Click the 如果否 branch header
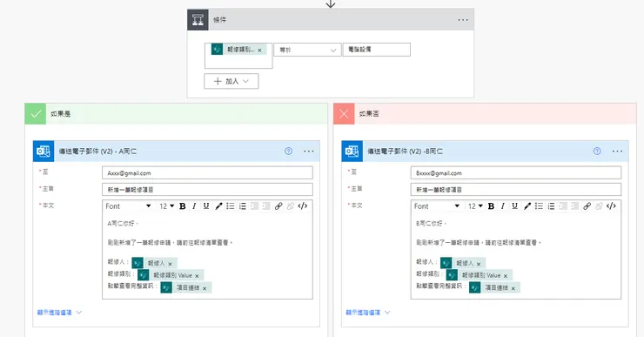Viewport: 644px width, 337px height. coord(485,114)
